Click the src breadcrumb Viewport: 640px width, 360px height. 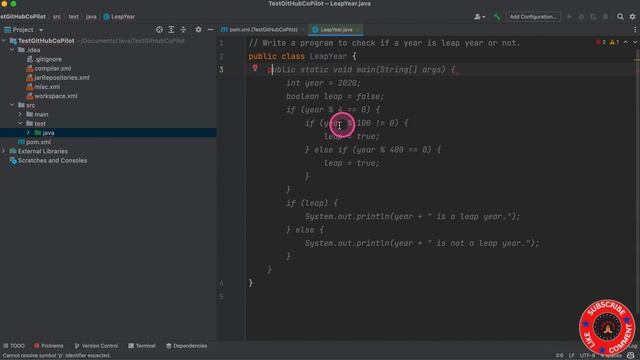(x=57, y=17)
